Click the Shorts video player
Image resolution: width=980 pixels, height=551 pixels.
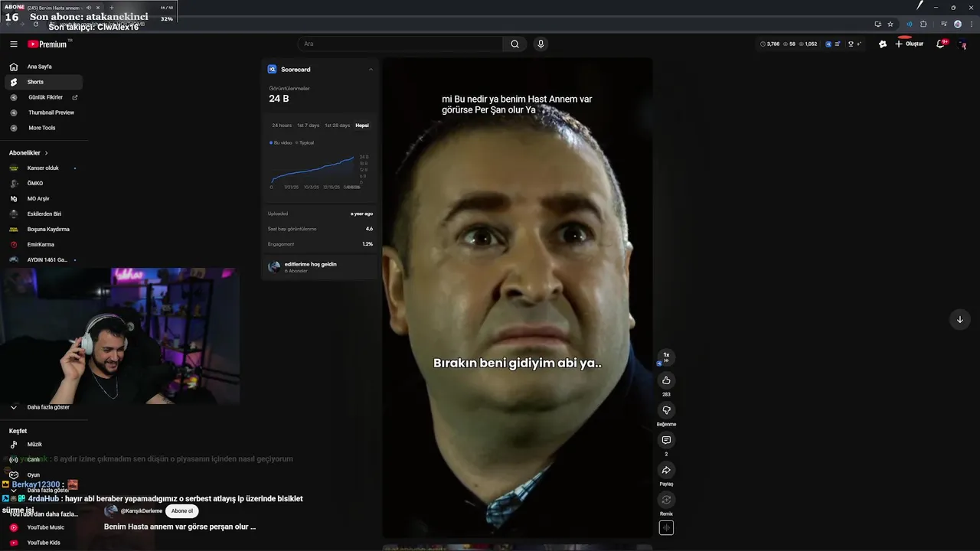pos(518,298)
